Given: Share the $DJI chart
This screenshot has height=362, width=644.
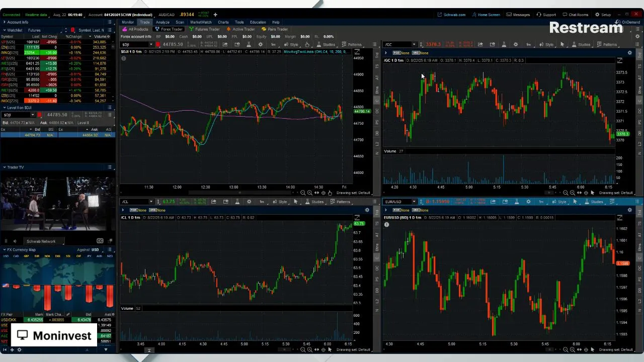Looking at the screenshot, I should [224, 44].
